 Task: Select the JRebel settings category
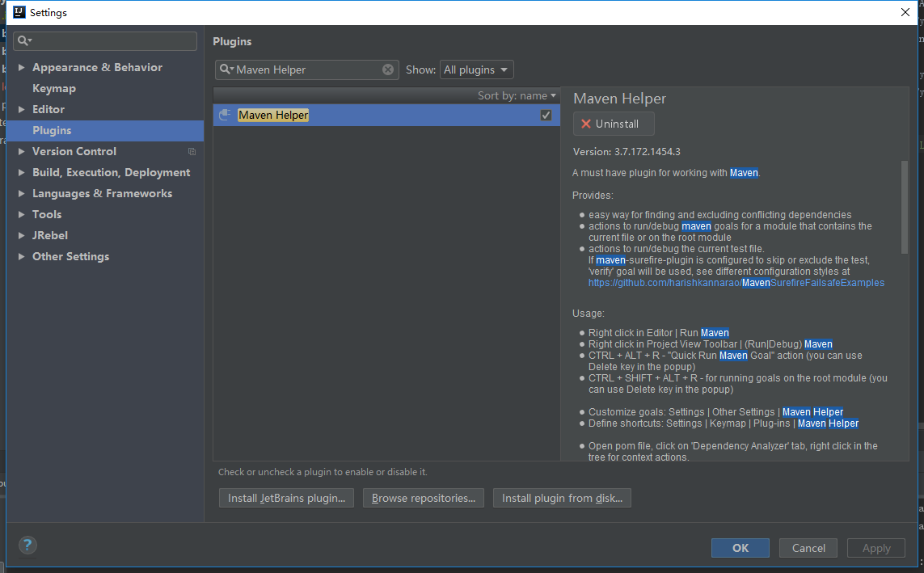click(x=50, y=235)
